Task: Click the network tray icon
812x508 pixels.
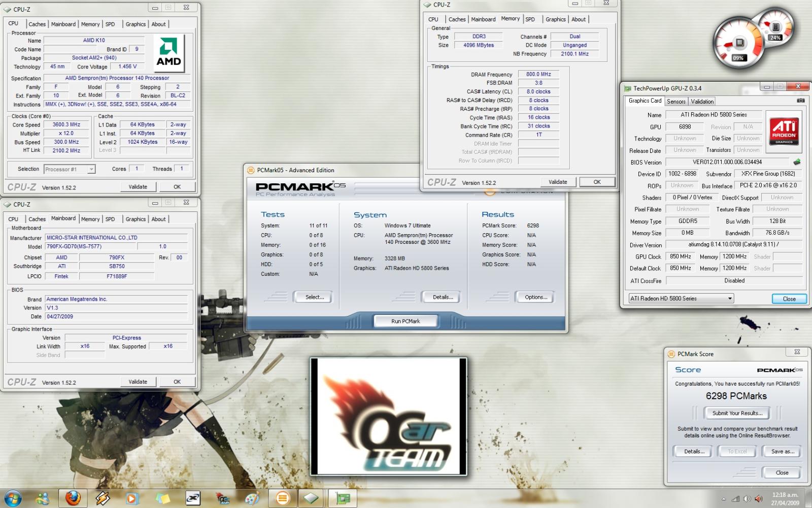Action: pos(735,499)
